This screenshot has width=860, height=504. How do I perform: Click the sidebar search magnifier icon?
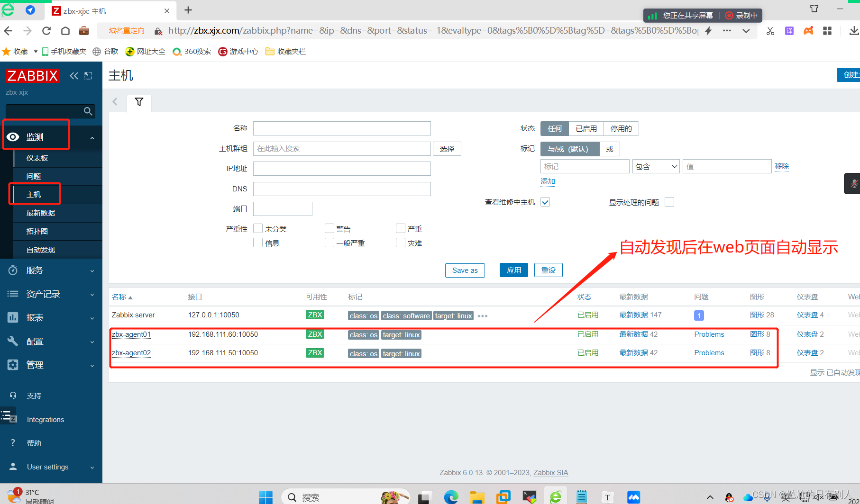[x=88, y=111]
